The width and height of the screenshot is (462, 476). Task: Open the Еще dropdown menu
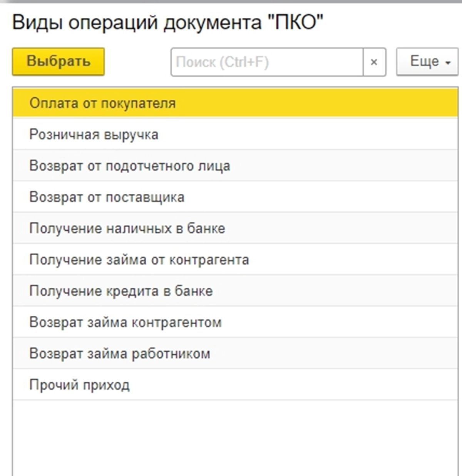427,62
